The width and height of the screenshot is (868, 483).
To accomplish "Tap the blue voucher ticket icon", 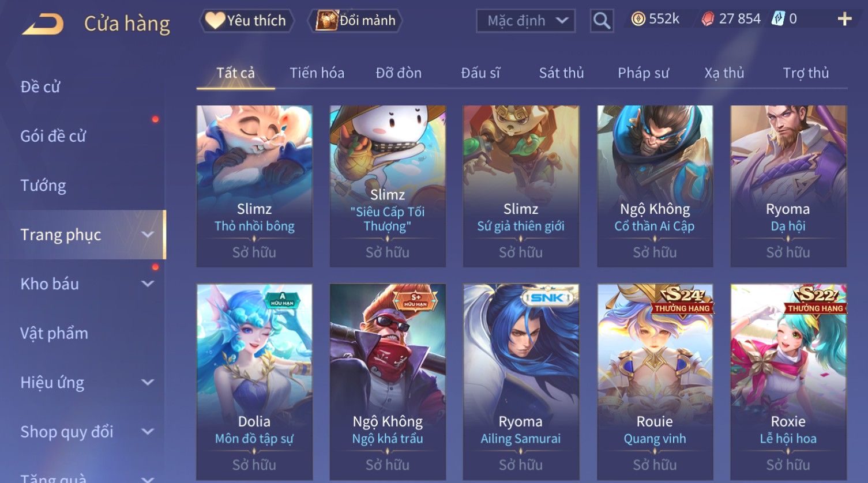I will (x=779, y=19).
